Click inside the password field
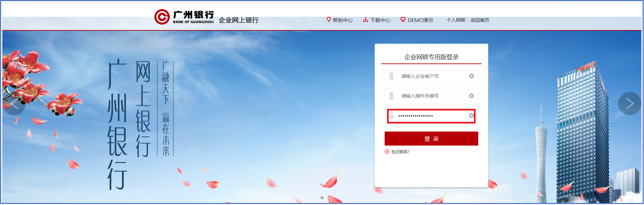The height and width of the screenshot is (205, 644). tap(431, 116)
